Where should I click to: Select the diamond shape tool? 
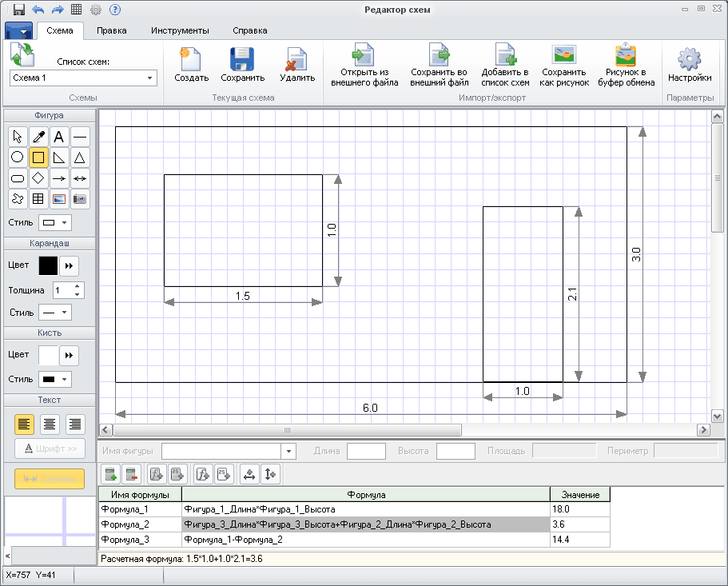click(x=38, y=178)
